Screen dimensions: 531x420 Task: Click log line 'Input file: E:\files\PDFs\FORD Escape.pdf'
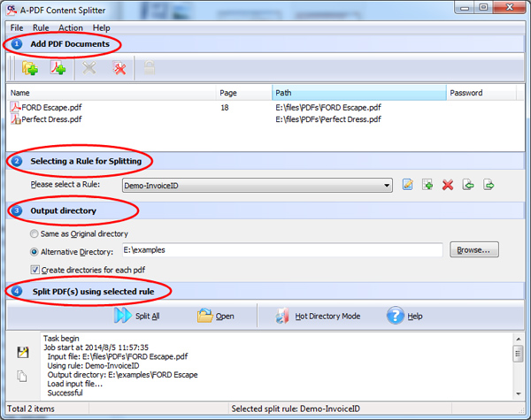118,356
